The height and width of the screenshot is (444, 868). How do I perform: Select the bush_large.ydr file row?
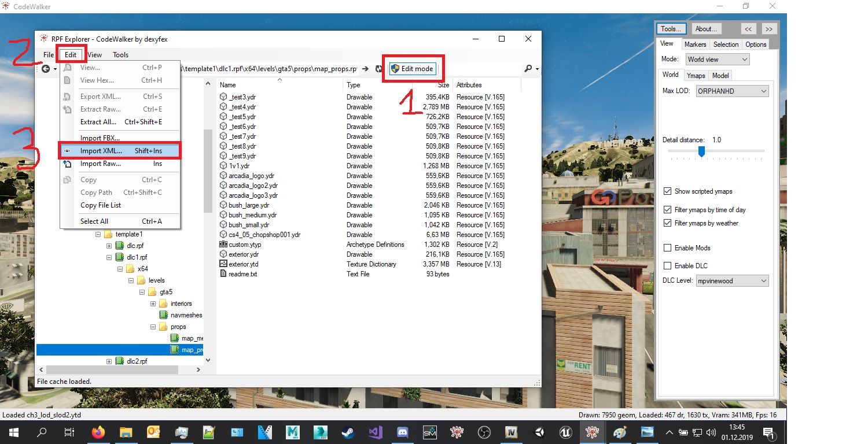(370, 205)
